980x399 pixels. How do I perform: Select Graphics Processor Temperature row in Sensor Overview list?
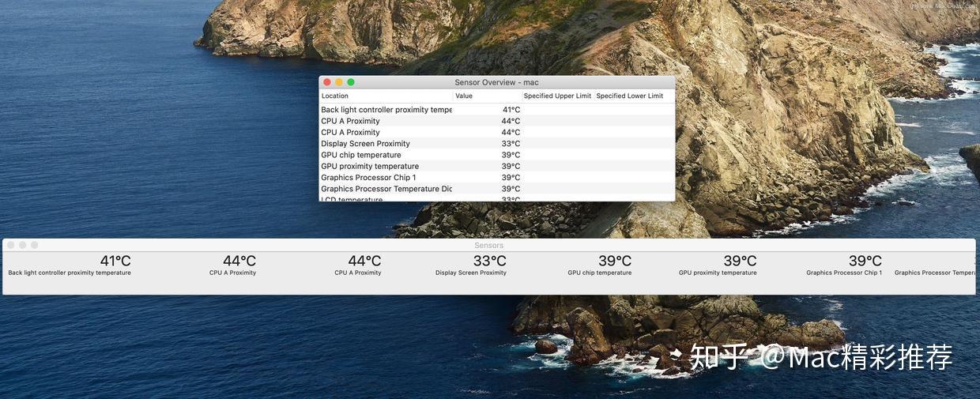497,189
